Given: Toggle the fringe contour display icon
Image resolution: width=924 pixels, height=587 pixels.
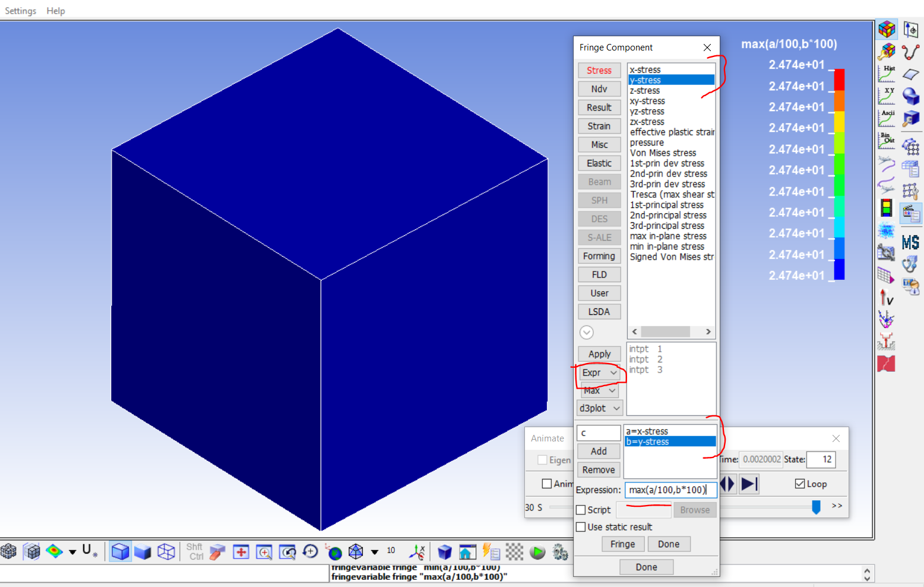Looking at the screenshot, I should 54,552.
